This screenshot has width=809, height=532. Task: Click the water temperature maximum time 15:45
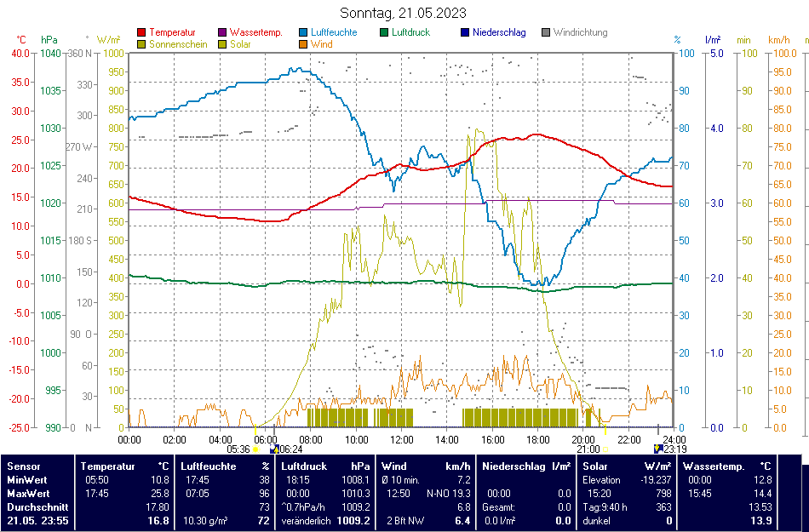(700, 494)
